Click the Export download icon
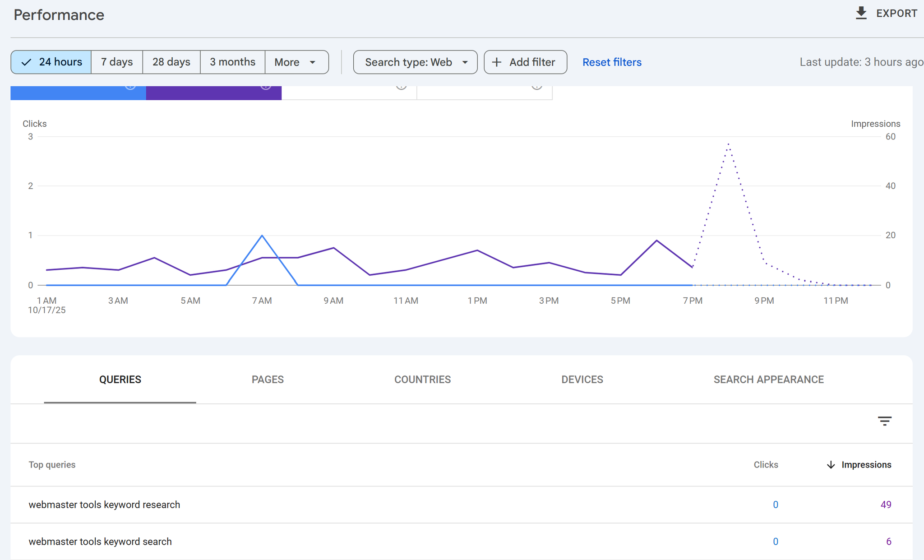The width and height of the screenshot is (924, 560). point(861,13)
